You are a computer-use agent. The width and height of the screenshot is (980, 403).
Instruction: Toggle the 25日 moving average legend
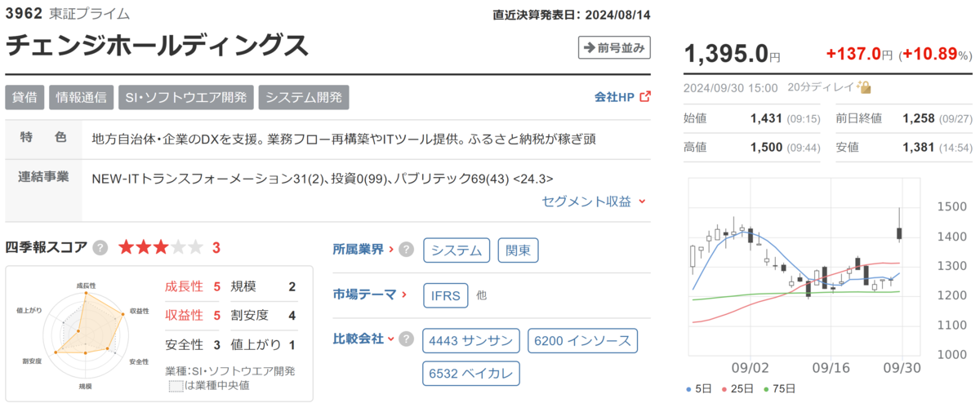(738, 388)
